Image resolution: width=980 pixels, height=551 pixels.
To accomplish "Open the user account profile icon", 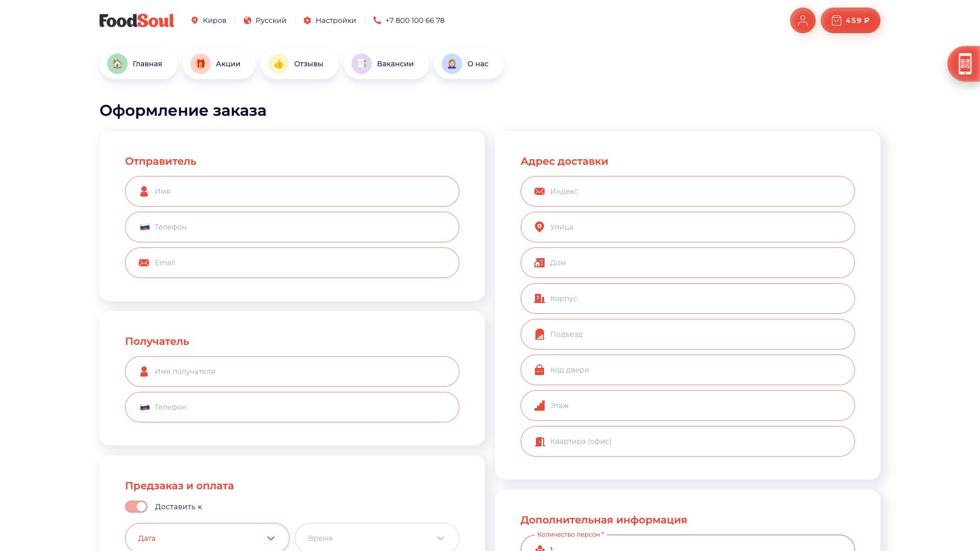I will click(802, 20).
